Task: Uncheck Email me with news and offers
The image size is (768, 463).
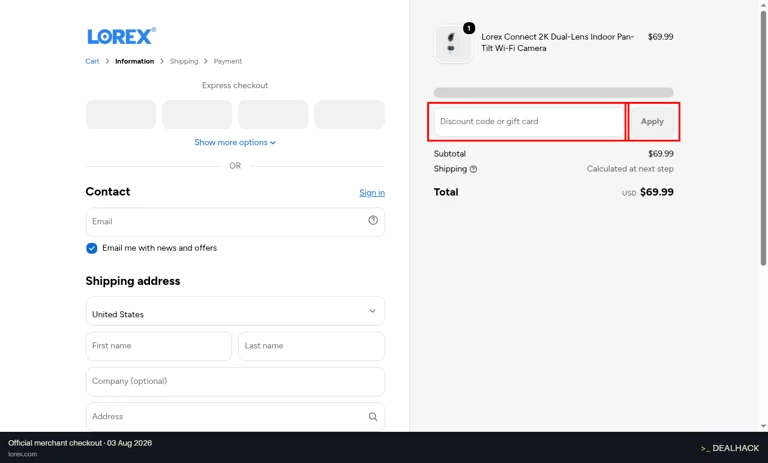Action: [x=92, y=248]
